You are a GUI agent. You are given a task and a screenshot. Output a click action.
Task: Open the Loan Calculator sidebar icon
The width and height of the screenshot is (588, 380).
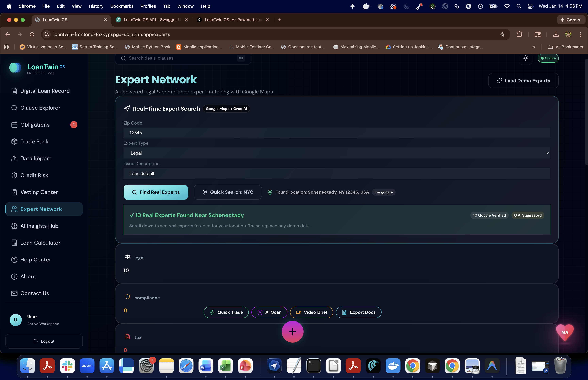(x=14, y=243)
